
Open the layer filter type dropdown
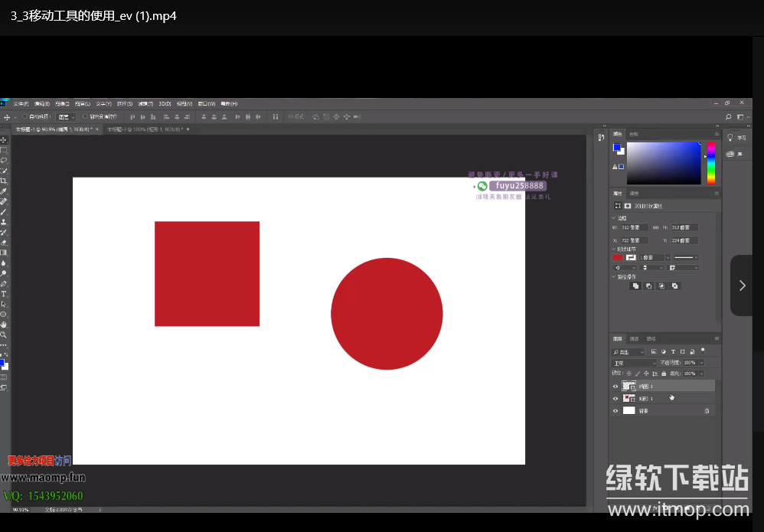(629, 352)
